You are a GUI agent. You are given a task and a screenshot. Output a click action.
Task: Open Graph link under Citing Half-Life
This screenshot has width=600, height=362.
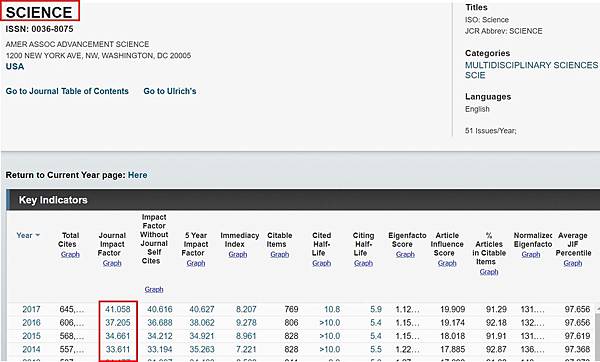click(363, 263)
